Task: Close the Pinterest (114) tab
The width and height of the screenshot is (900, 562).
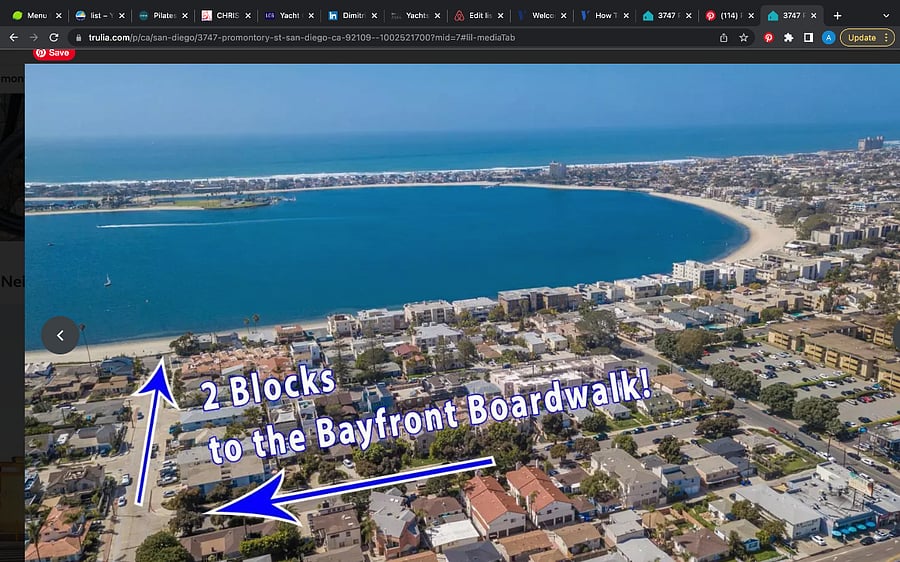Action: tap(751, 15)
